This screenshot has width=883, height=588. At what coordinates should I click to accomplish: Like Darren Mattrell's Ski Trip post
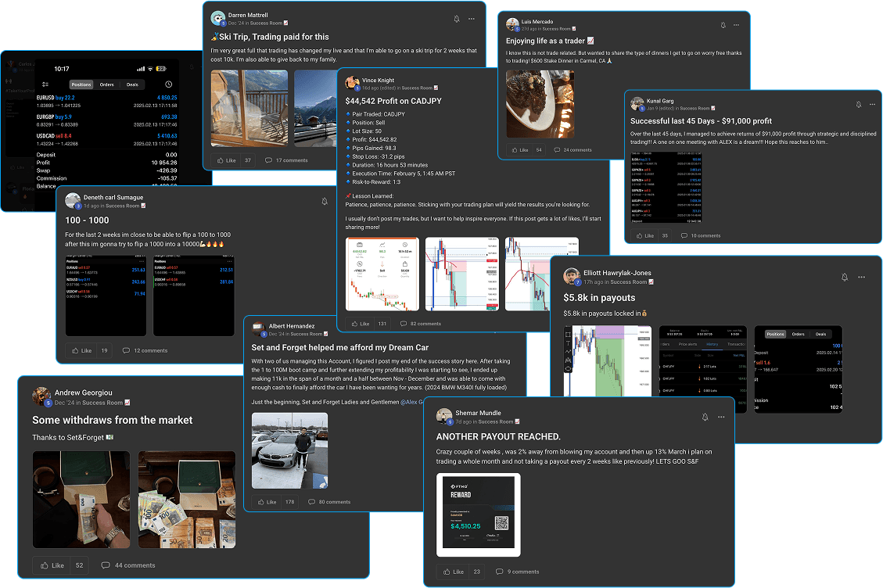tap(226, 160)
